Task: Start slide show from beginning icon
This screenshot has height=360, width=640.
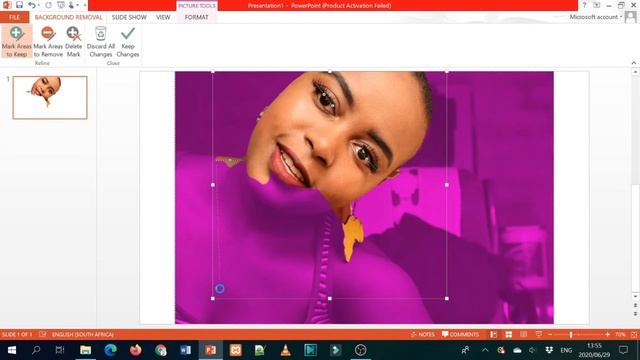Action: click(x=60, y=5)
